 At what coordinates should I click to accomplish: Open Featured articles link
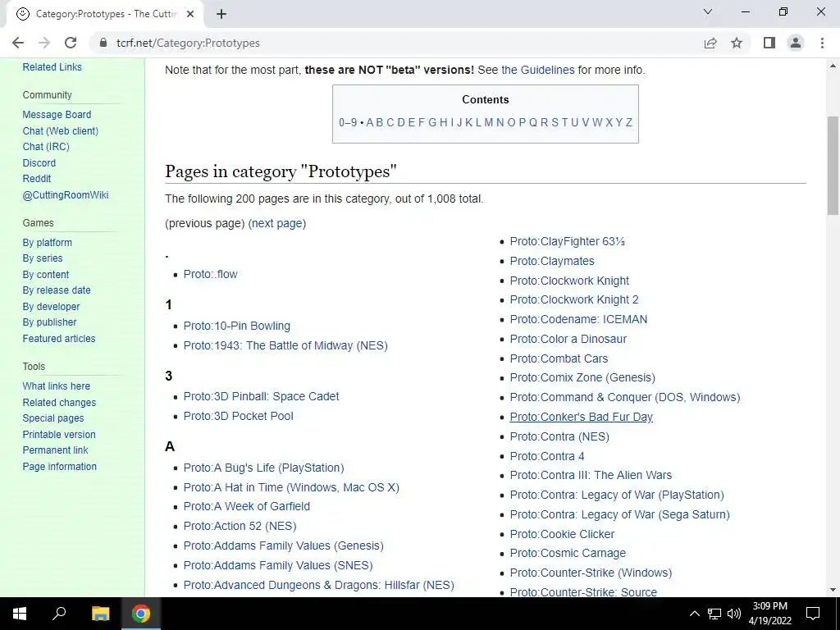(x=59, y=339)
